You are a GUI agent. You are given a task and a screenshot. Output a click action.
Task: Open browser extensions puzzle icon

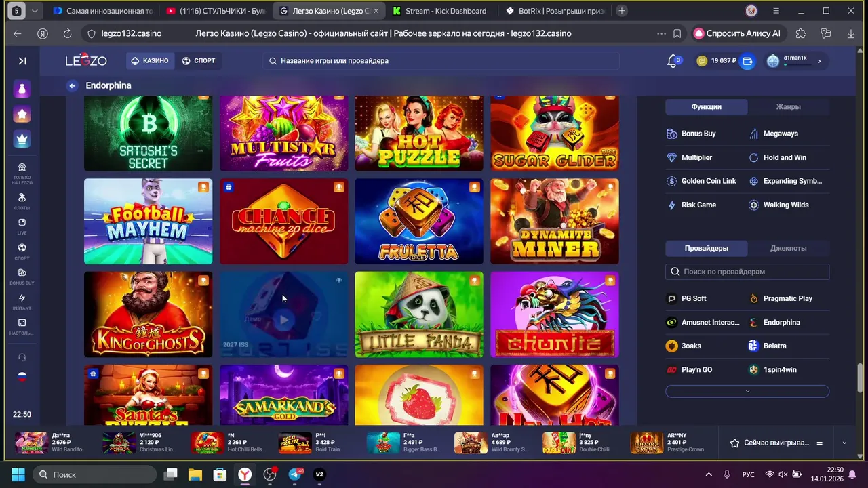click(801, 33)
